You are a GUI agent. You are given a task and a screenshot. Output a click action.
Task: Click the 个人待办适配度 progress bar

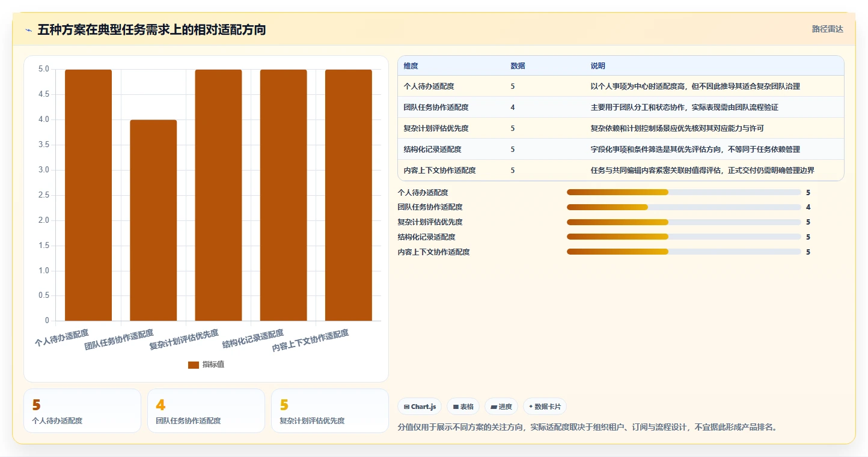coord(684,192)
